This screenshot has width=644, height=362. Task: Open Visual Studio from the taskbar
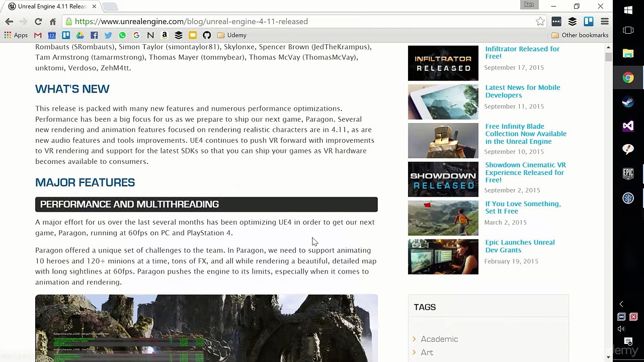[x=628, y=126]
